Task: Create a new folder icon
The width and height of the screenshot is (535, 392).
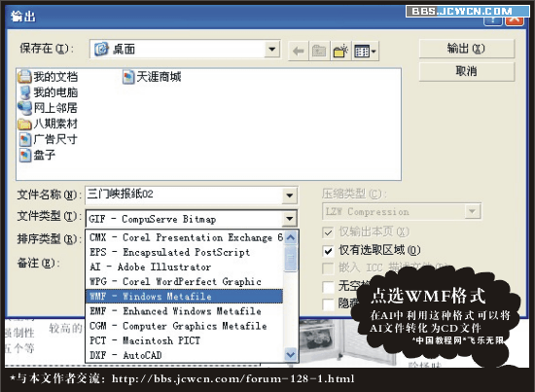Action: [x=340, y=52]
